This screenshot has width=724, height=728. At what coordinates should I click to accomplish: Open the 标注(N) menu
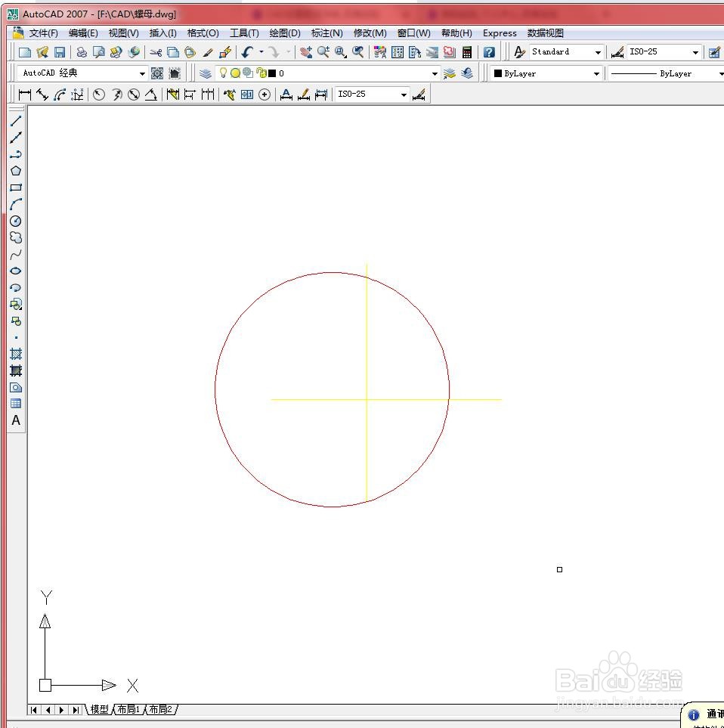click(x=326, y=33)
